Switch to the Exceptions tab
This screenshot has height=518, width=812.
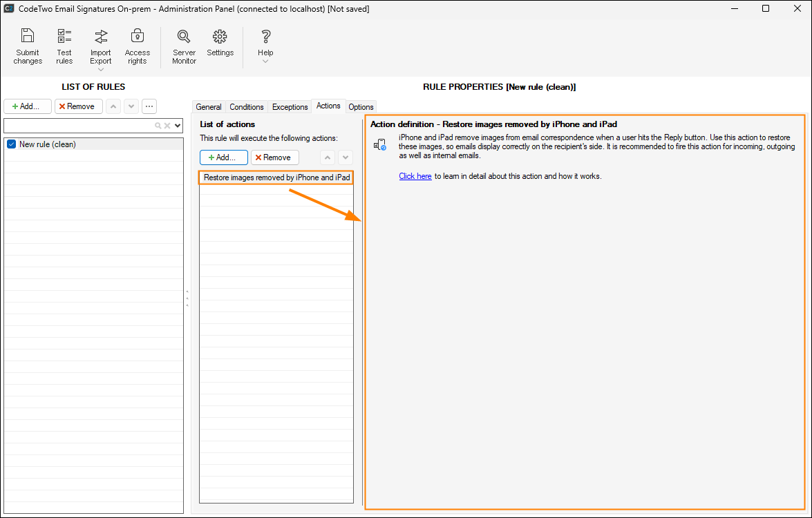290,107
